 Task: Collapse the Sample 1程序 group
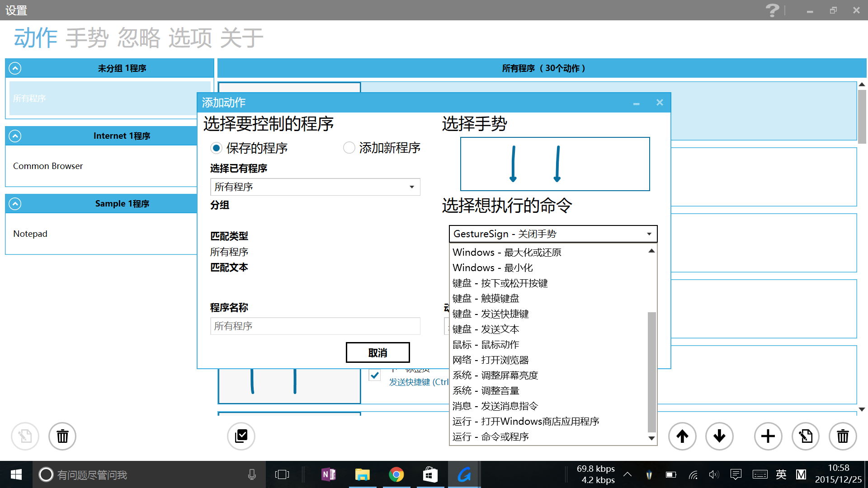[15, 204]
